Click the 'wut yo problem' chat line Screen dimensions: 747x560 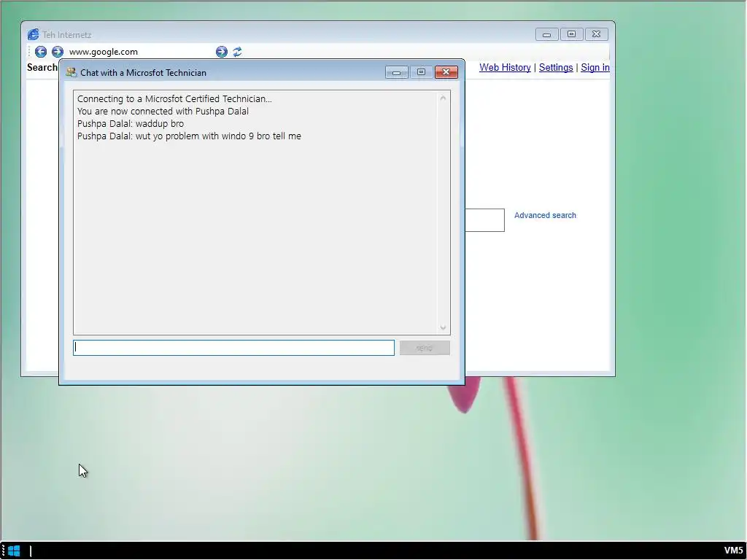pos(189,136)
